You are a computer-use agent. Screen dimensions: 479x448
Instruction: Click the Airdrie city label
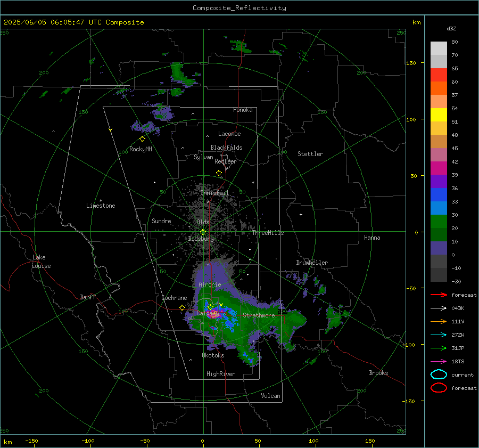coord(210,284)
